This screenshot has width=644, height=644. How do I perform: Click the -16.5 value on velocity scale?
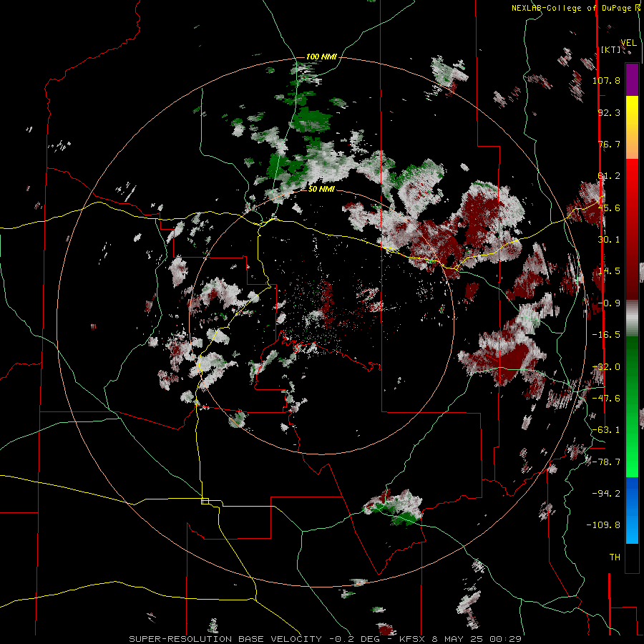tap(606, 335)
